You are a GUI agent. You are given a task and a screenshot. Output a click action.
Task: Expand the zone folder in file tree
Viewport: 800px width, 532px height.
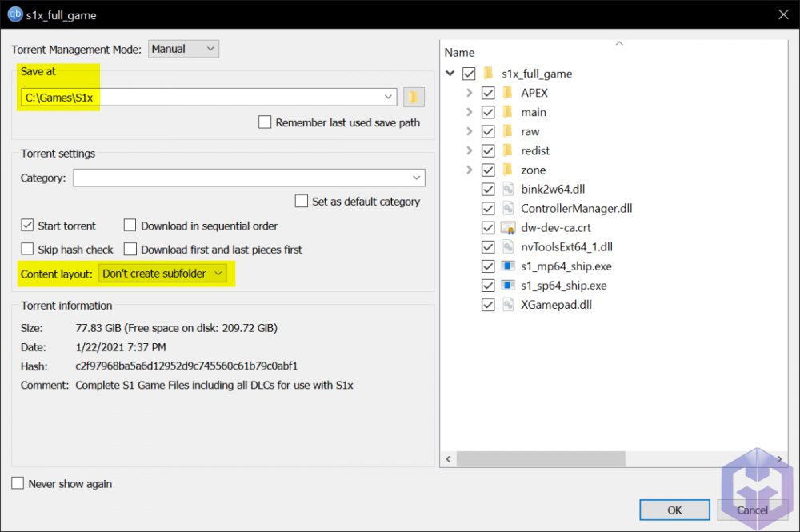pyautogui.click(x=470, y=170)
